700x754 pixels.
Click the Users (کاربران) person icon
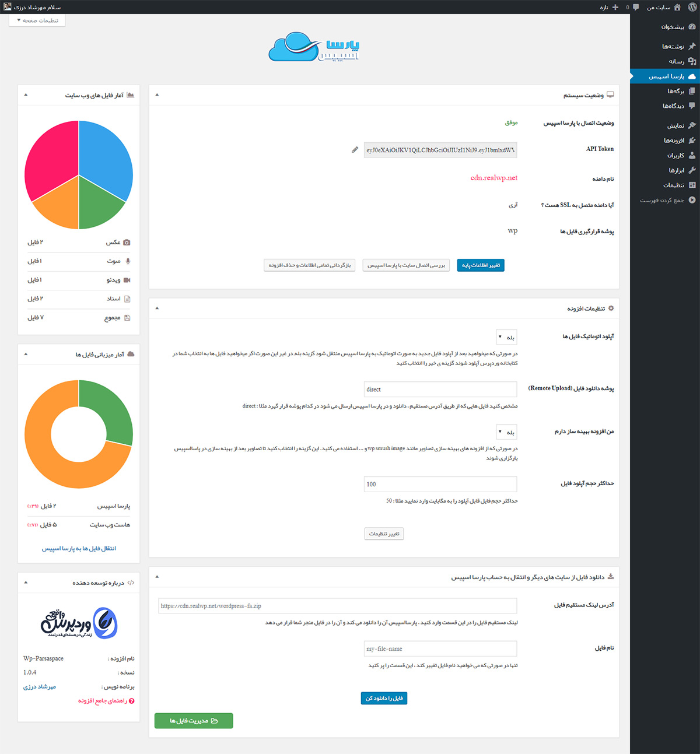(x=692, y=155)
